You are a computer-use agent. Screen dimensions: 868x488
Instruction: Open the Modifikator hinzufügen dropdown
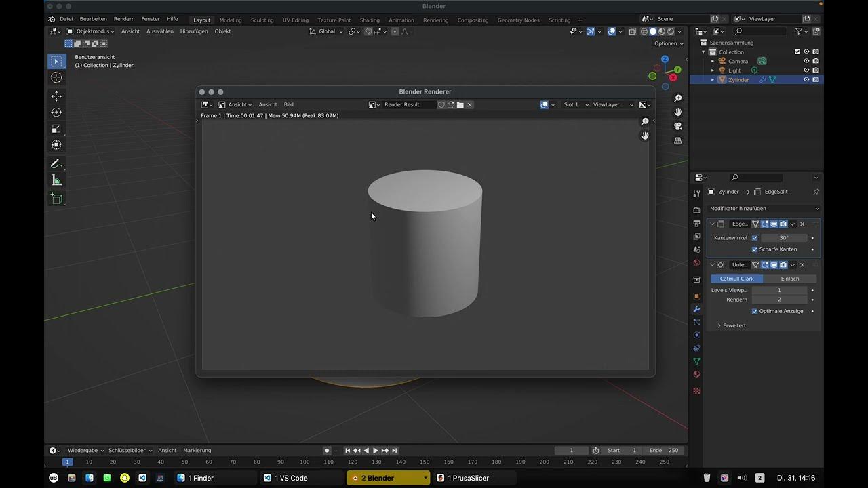click(x=764, y=209)
